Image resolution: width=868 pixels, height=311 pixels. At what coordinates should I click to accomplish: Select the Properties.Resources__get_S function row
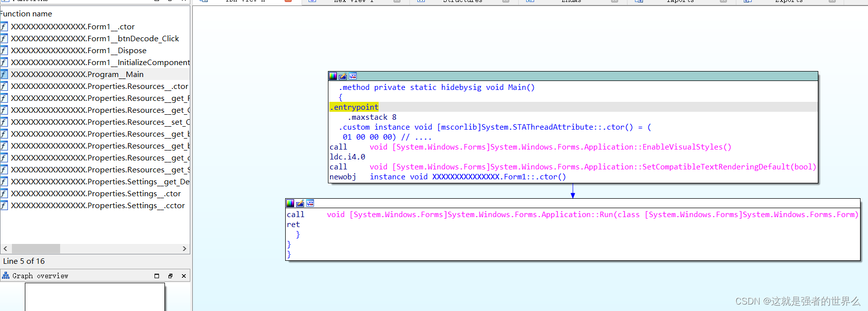click(x=95, y=169)
